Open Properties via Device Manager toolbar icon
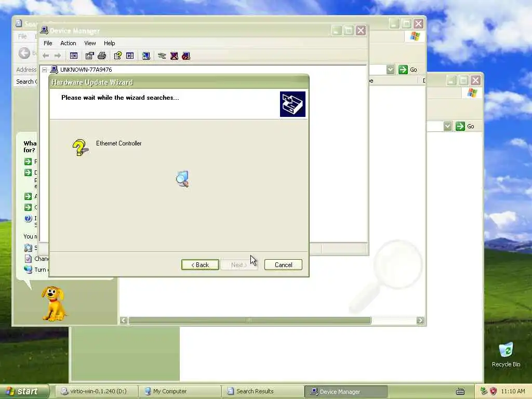 click(x=89, y=56)
